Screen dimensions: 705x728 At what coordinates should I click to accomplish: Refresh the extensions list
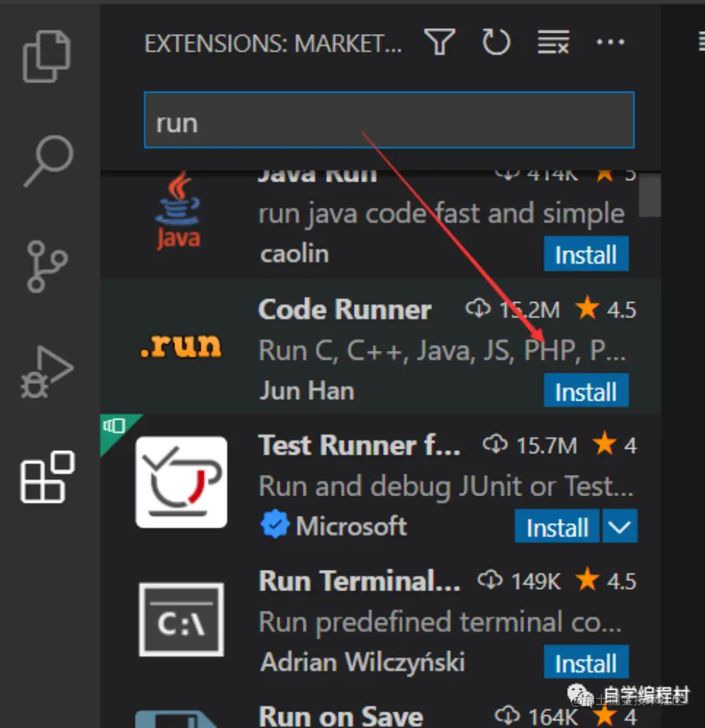coord(496,42)
